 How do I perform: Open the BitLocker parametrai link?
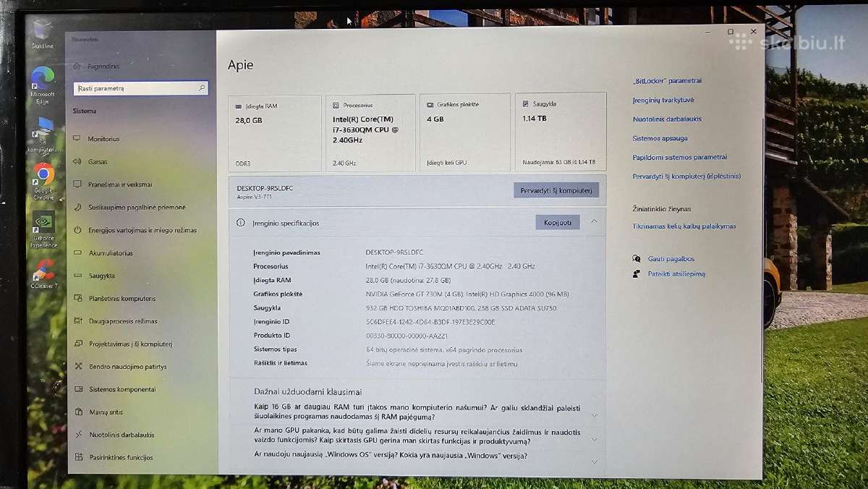click(667, 81)
